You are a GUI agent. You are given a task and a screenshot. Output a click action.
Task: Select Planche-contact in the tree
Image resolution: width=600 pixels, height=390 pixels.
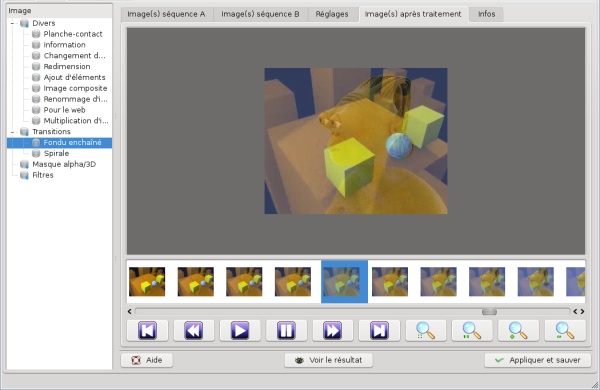[73, 34]
